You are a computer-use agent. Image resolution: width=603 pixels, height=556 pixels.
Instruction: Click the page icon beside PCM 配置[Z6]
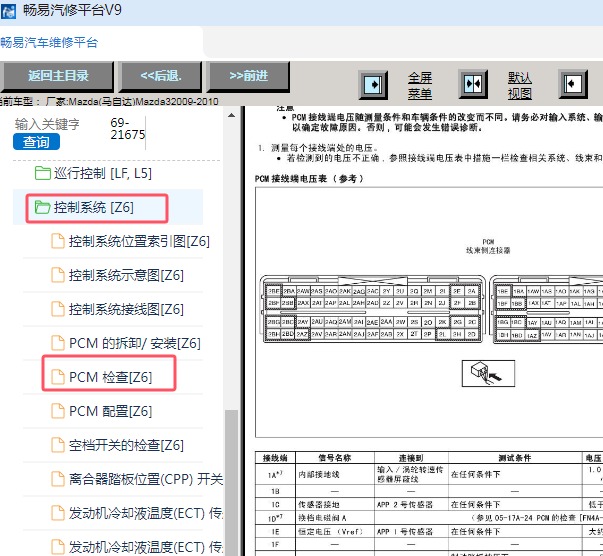tap(57, 411)
